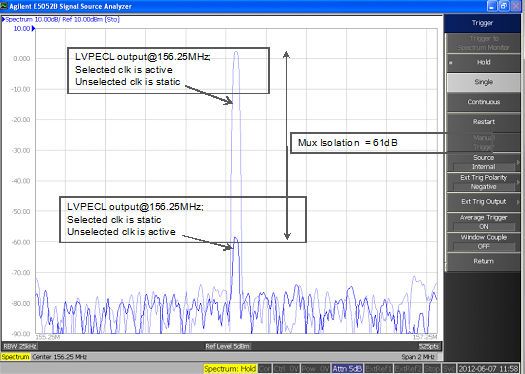Click the Return softkey
The image size is (525, 374).
[483, 261]
